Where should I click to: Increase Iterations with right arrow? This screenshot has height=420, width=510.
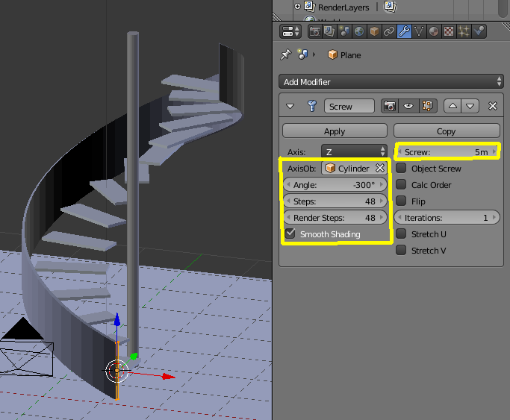[x=494, y=218]
